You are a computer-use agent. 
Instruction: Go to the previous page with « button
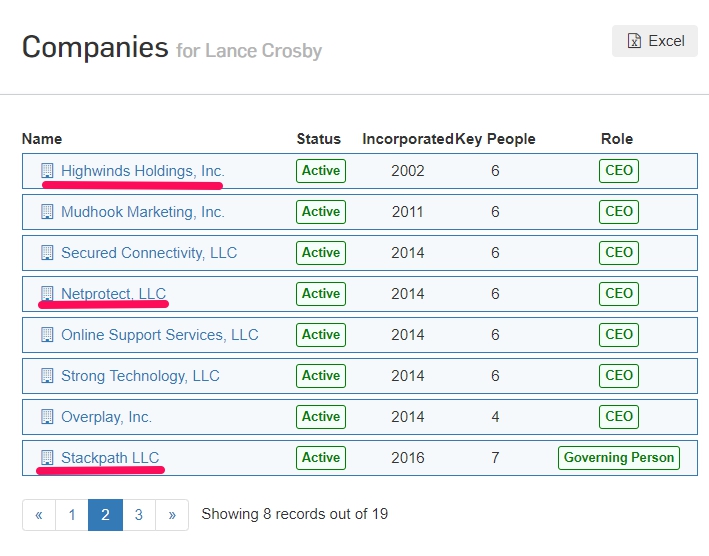(x=39, y=515)
